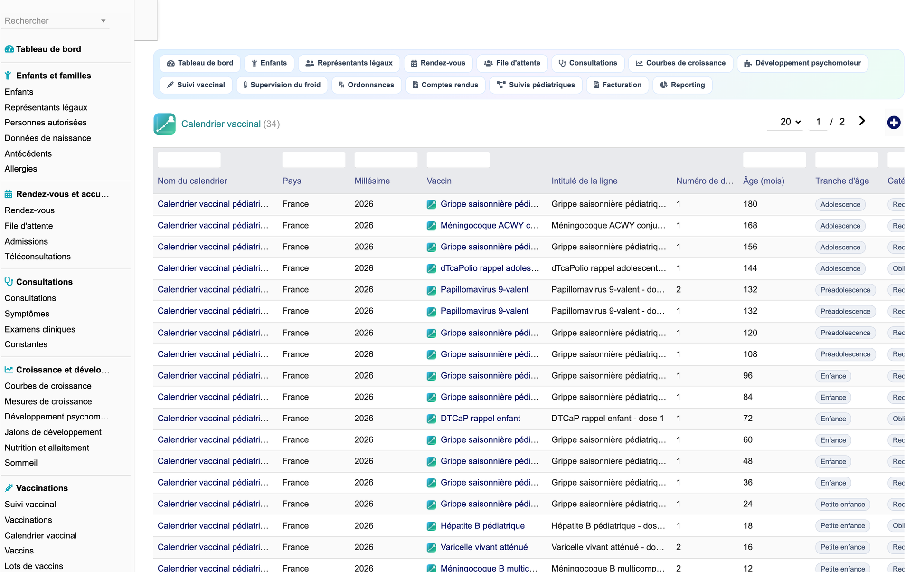Click the Croissance et développement chart icon
This screenshot has height=572, width=924.
[9, 369]
